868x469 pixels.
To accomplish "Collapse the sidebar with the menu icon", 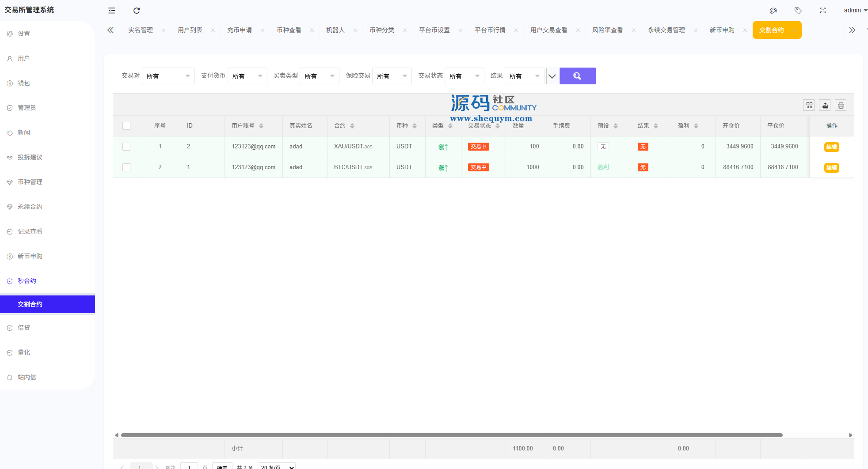I will pyautogui.click(x=112, y=11).
